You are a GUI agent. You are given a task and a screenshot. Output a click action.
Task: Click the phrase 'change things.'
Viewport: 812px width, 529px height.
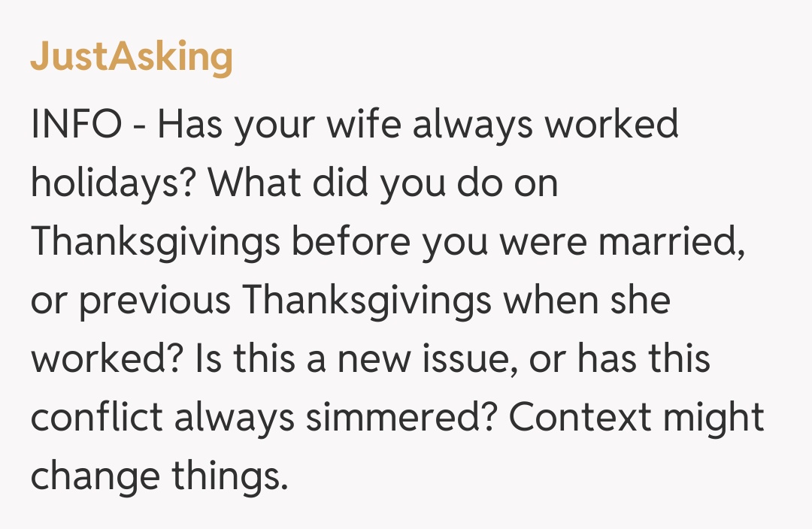coord(159,477)
